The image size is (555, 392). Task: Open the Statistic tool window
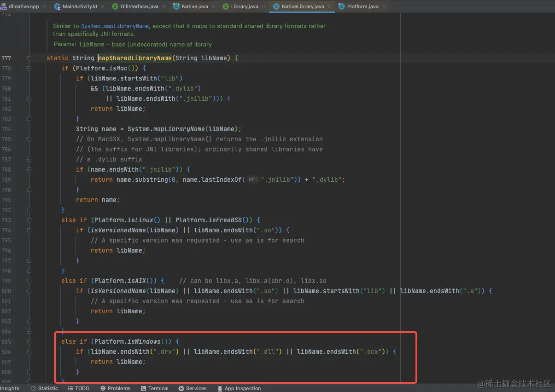44,388
